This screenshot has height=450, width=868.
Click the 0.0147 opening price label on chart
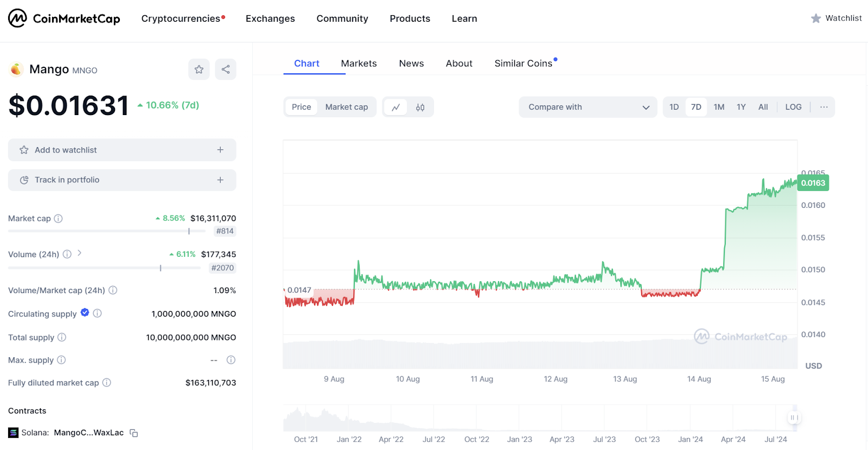point(299,290)
